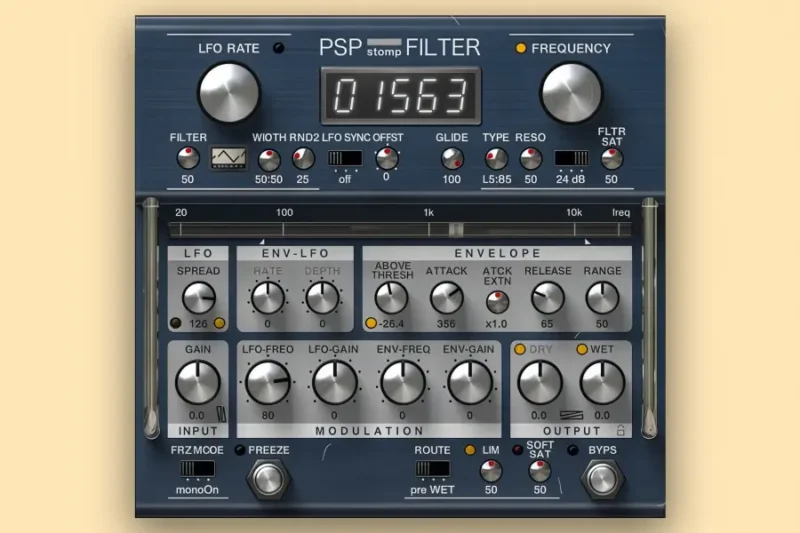
Task: Click the PSP stomp FILTER logo
Action: pos(399,47)
